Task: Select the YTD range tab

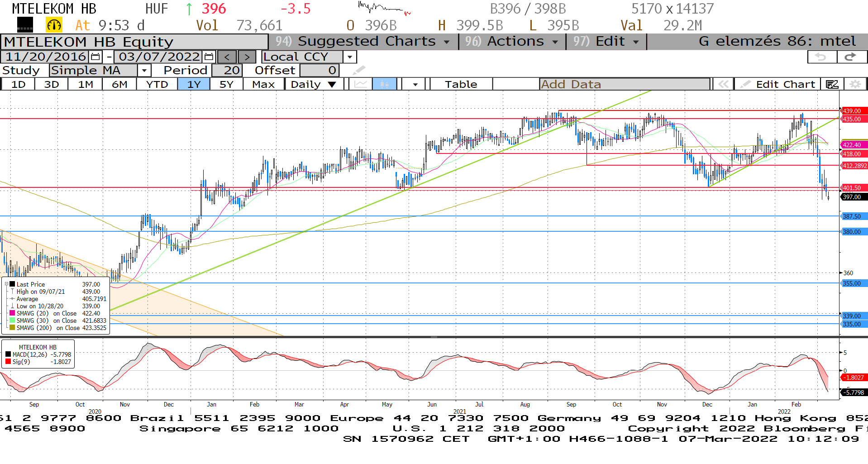Action: (157, 84)
